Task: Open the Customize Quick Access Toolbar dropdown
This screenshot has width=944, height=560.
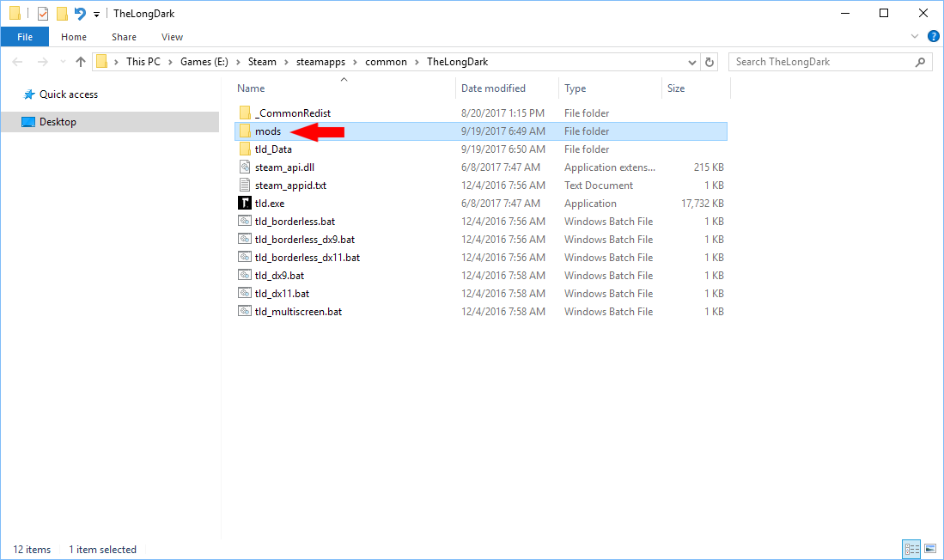Action: [96, 14]
